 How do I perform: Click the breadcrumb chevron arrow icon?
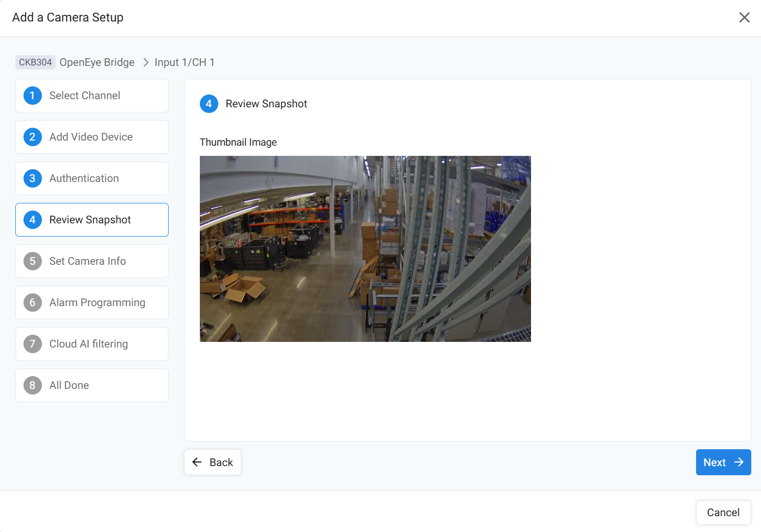click(146, 62)
